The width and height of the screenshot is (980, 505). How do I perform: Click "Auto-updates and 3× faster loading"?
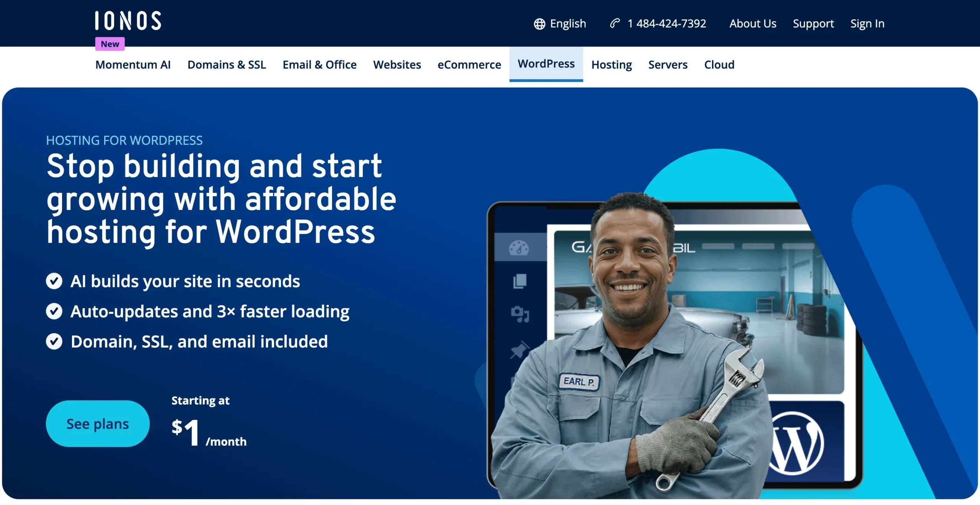(x=210, y=312)
